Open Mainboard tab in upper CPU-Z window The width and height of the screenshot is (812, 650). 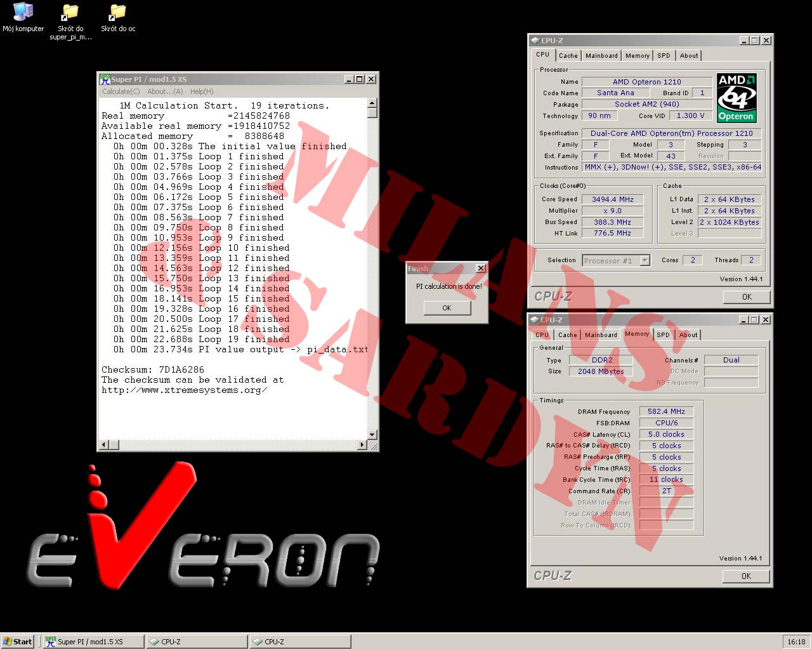601,56
